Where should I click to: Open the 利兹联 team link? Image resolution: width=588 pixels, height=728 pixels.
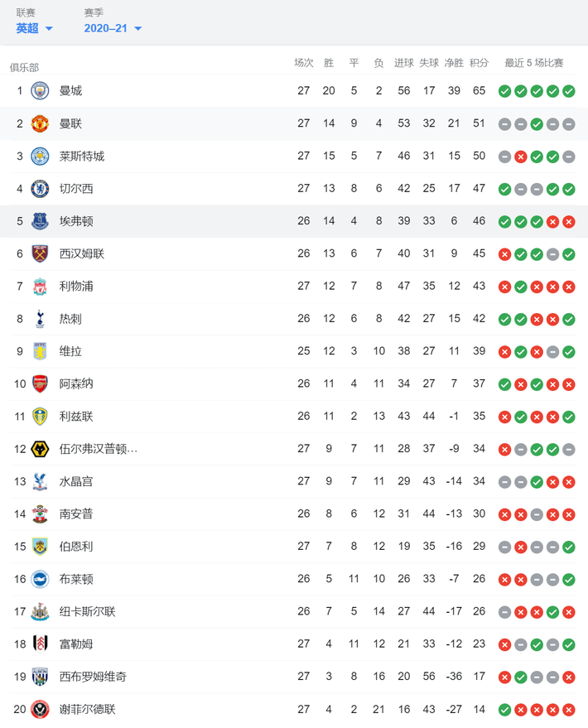[77, 417]
